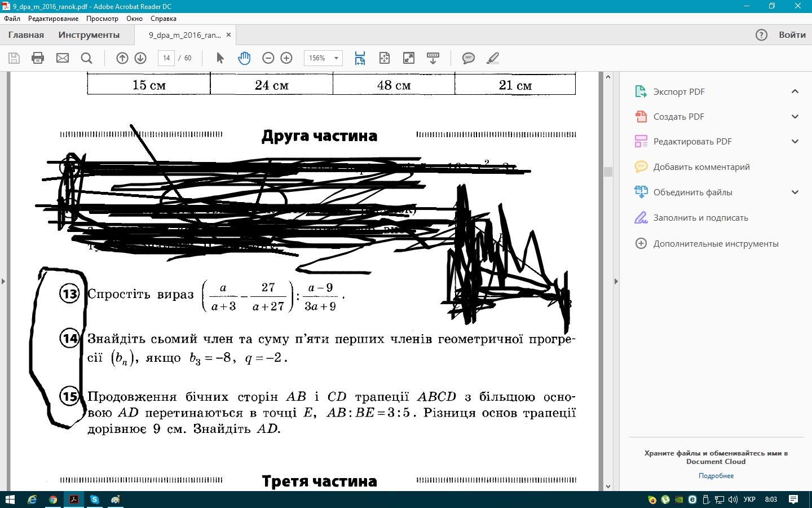812x508 pixels.
Task: Click the '24 см' table cell
Action: pos(271,85)
